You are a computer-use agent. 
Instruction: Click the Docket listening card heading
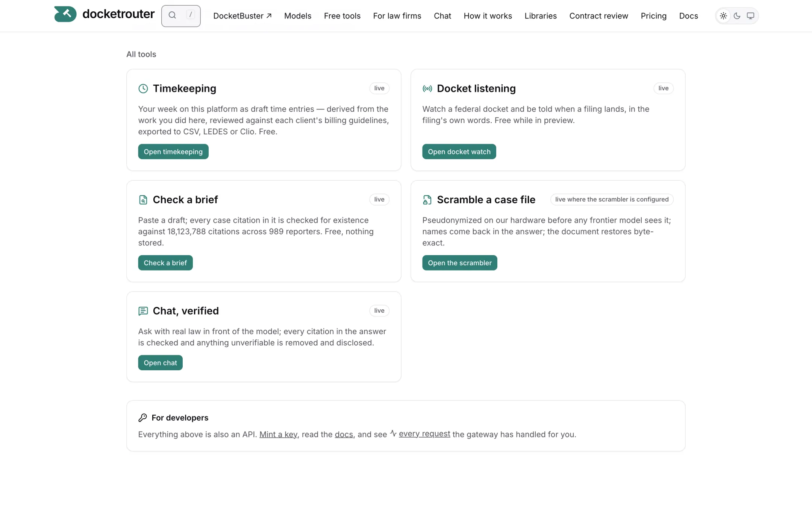coord(476,88)
